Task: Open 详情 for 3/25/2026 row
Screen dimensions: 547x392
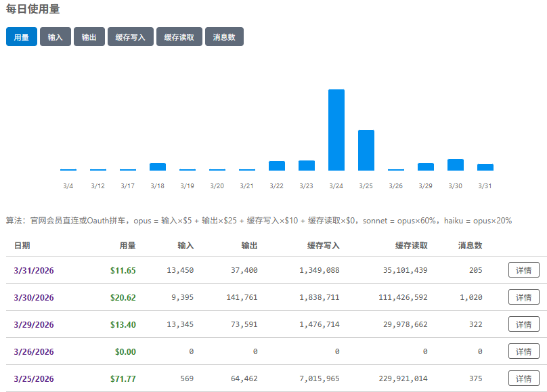Action: click(524, 378)
